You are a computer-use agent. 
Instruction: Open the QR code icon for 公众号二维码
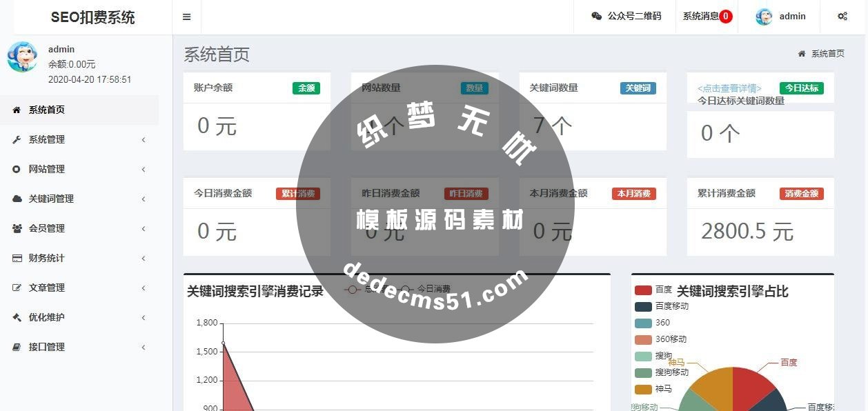click(595, 15)
